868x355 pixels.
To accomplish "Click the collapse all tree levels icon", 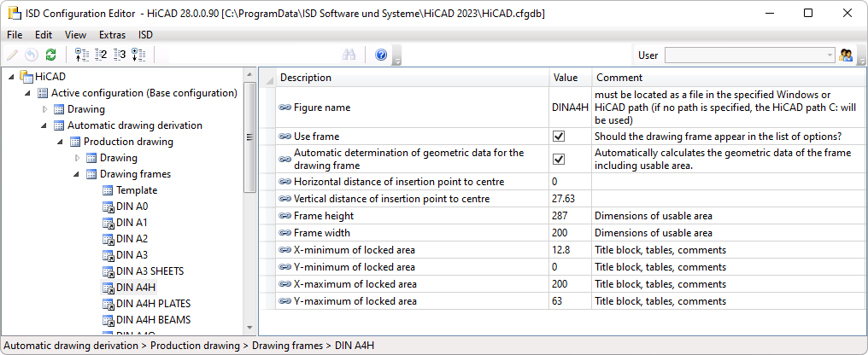I will pos(82,55).
